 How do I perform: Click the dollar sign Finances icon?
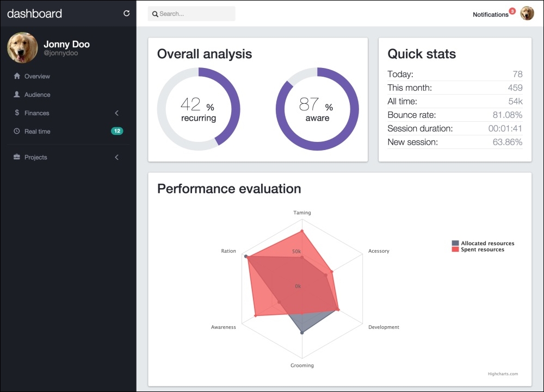click(x=17, y=113)
